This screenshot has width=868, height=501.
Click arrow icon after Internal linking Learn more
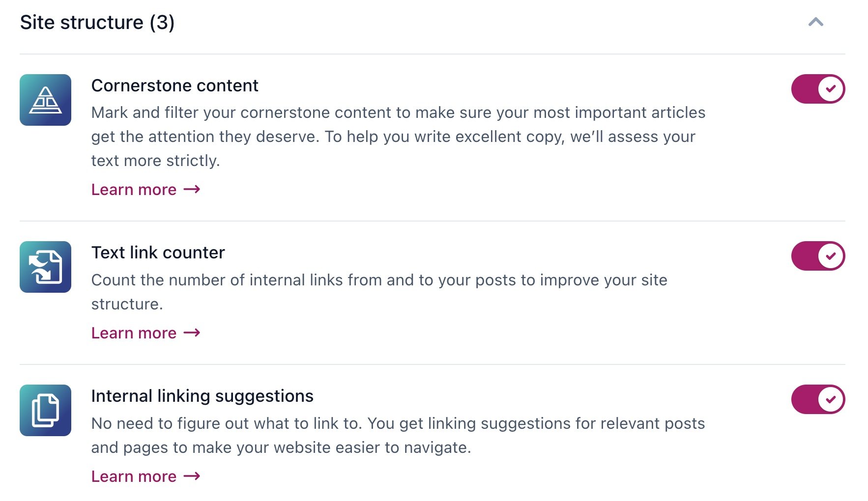pyautogui.click(x=192, y=476)
